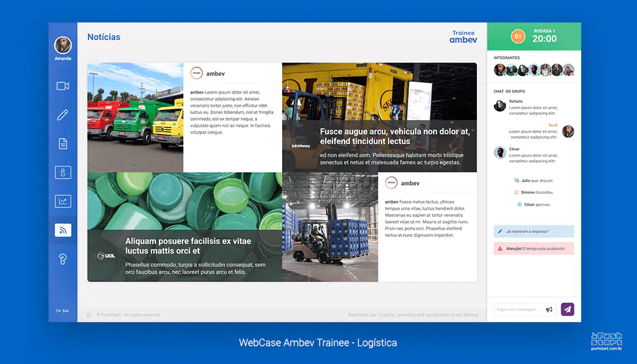637x364 pixels.
Task: Click the Sair logout link
Action: (62, 311)
